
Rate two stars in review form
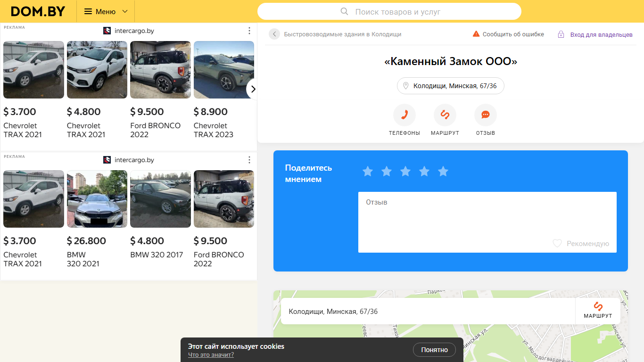pyautogui.click(x=387, y=172)
